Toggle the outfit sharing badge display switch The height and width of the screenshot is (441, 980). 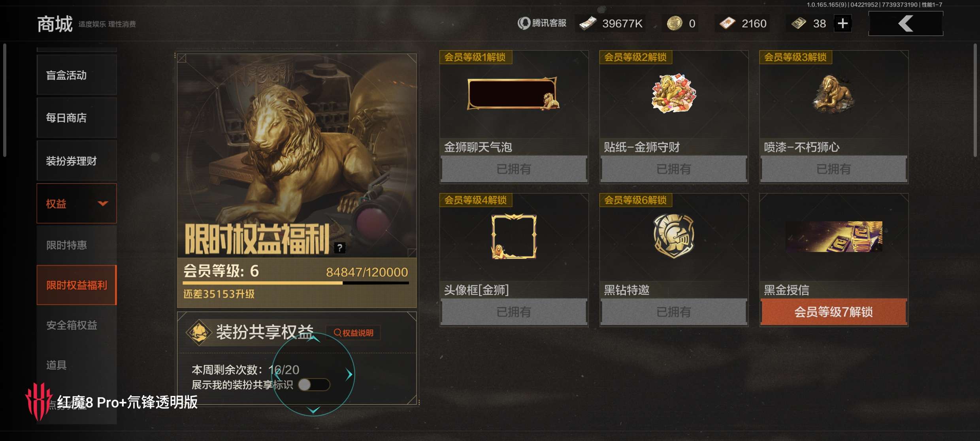314,384
